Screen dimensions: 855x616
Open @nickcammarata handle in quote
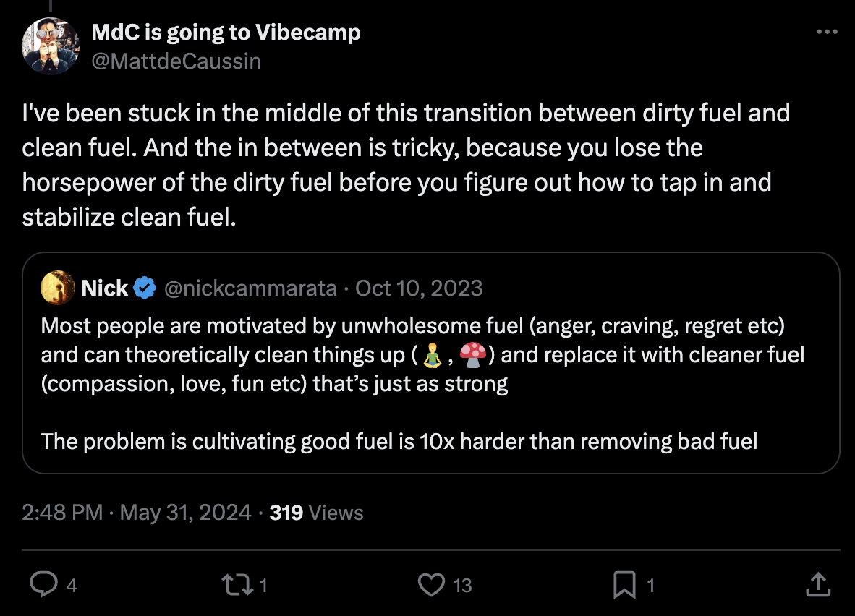coord(251,288)
